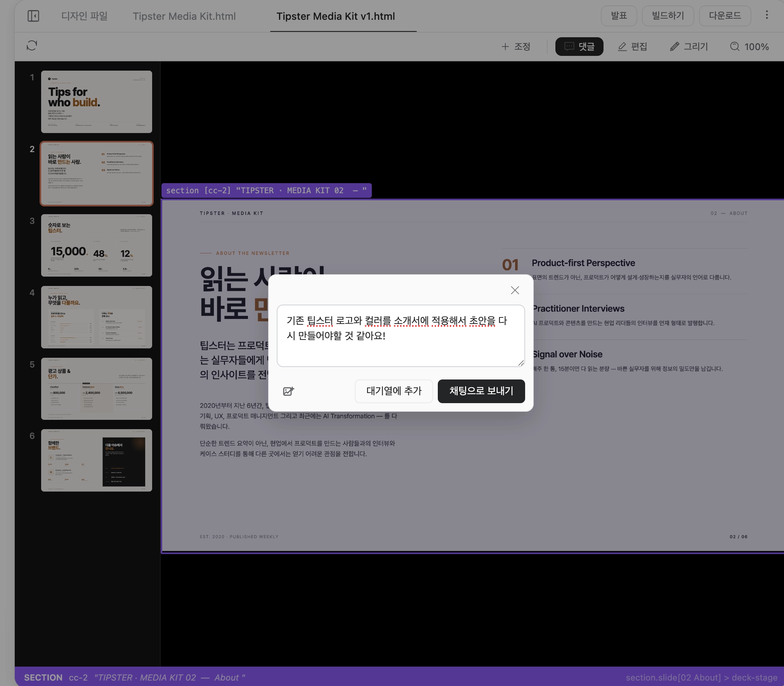Activate the 편집 edit mode
This screenshot has height=686, width=784.
pyautogui.click(x=632, y=47)
